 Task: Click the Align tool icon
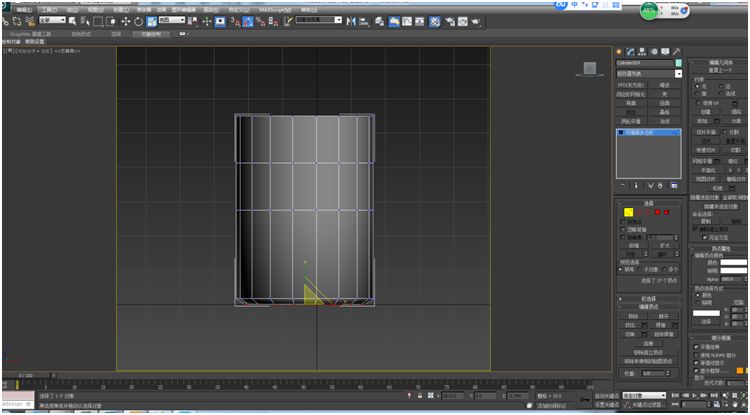point(364,21)
